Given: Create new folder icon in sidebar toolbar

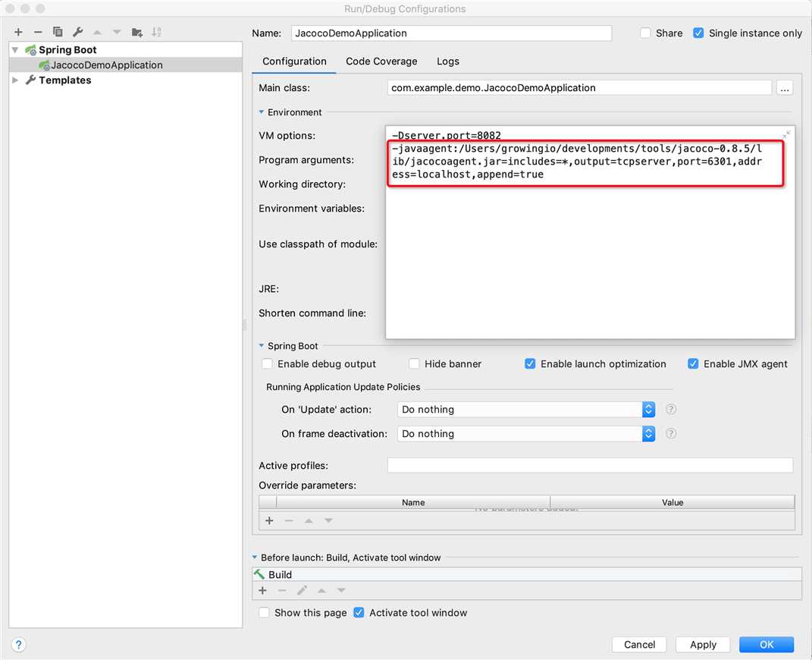Looking at the screenshot, I should 137,32.
